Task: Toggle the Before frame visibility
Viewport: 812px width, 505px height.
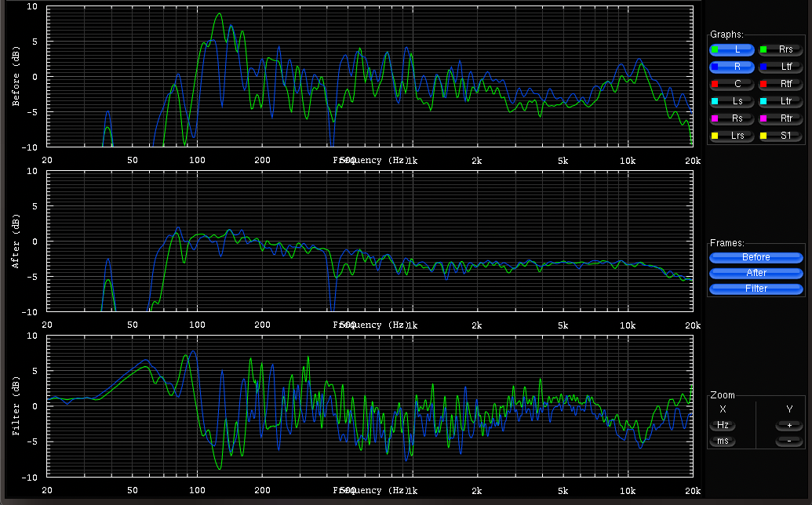Action: [x=756, y=257]
